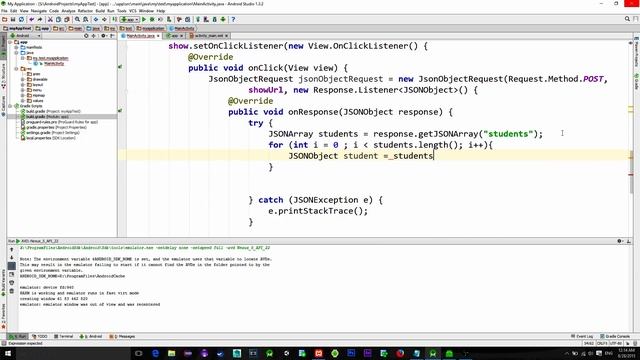The image size is (640, 360).
Task: Collapse the java folder
Action: (x=16, y=53)
